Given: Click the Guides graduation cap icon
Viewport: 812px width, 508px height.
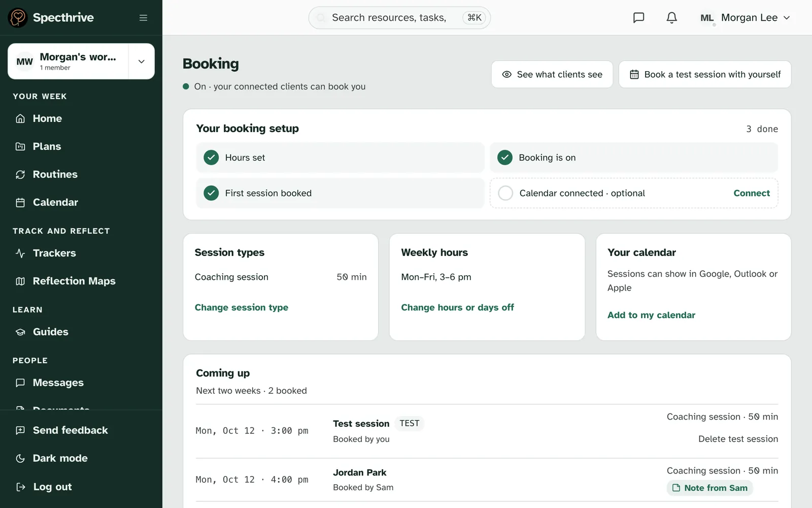Looking at the screenshot, I should (x=20, y=332).
